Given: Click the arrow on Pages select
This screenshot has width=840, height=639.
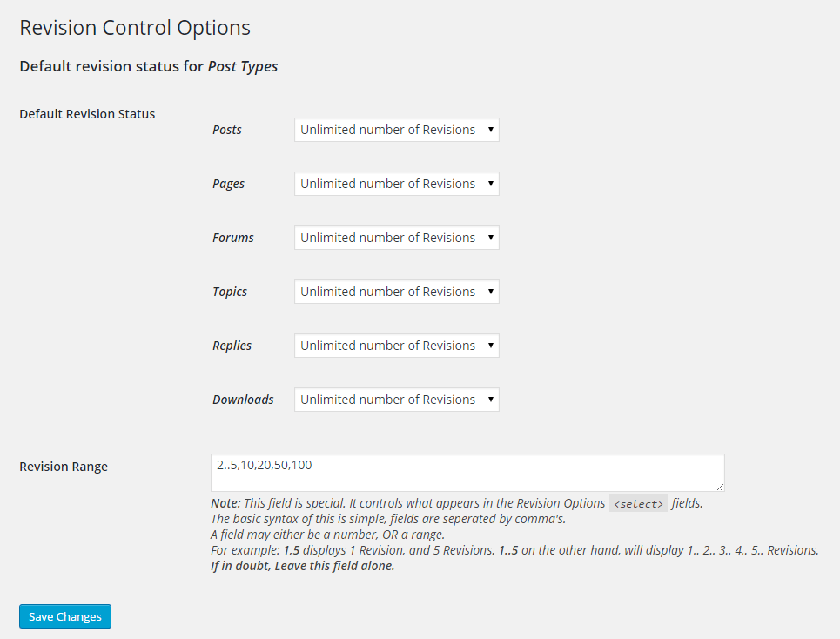Looking at the screenshot, I should 490,184.
